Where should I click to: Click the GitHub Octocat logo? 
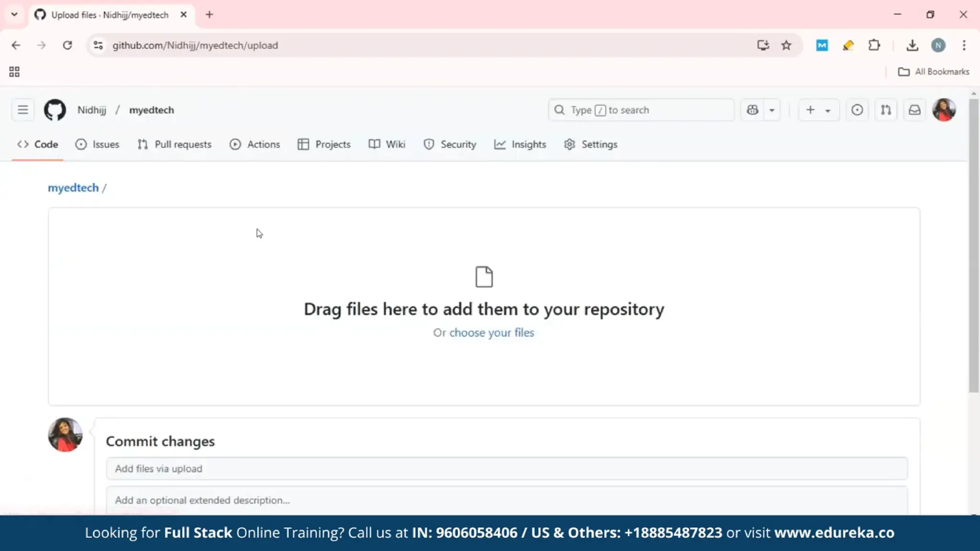click(55, 110)
